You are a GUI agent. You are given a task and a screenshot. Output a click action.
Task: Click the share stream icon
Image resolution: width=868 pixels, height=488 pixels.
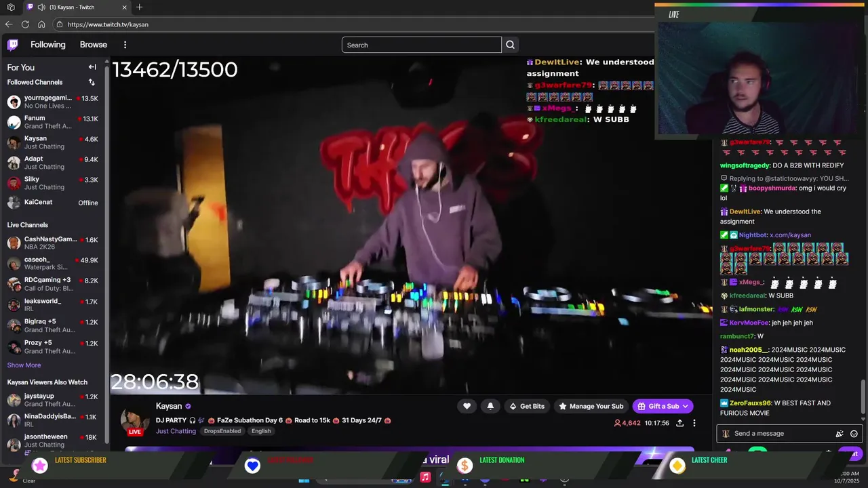point(679,423)
